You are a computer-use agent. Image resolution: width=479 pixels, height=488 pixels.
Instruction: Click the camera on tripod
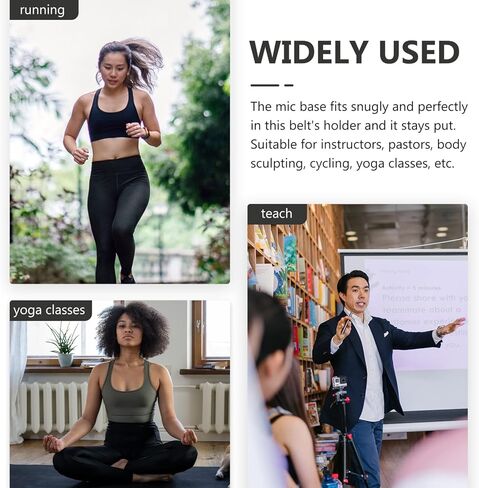click(339, 383)
